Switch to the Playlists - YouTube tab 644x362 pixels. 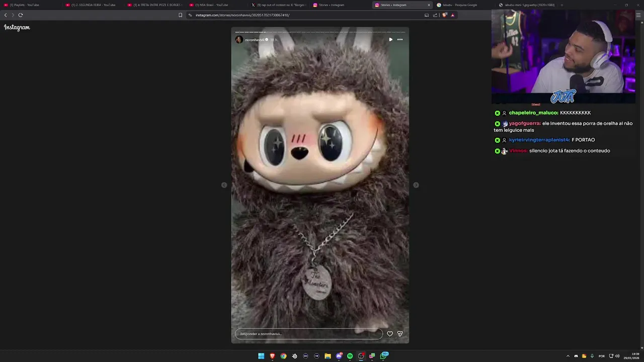point(31,5)
